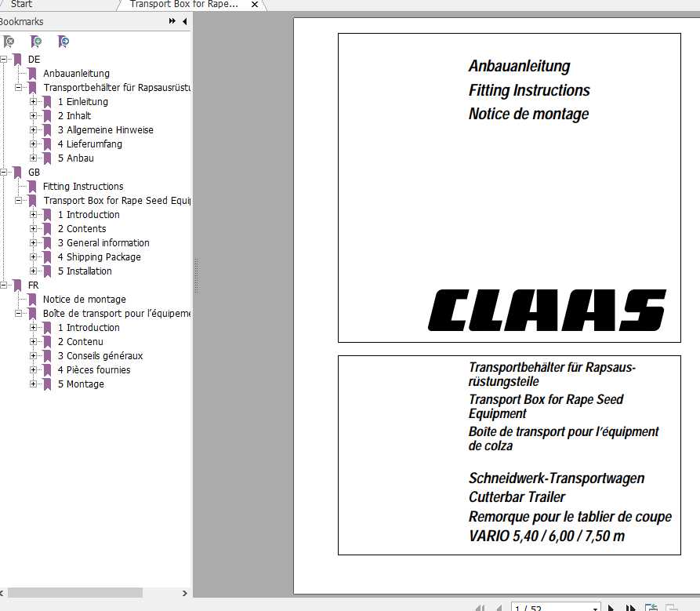Screen dimensions: 700x611
Task: Select the Transport Box for Rape Seed Equi bookmark
Action: point(117,200)
